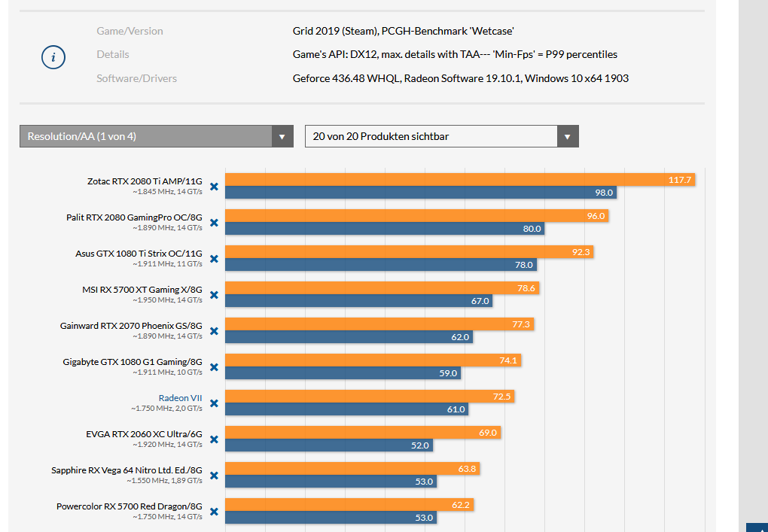Click the X icon beside Palit RTX 2080 GamingPro
Viewport: 768px width, 532px height.
214,223
